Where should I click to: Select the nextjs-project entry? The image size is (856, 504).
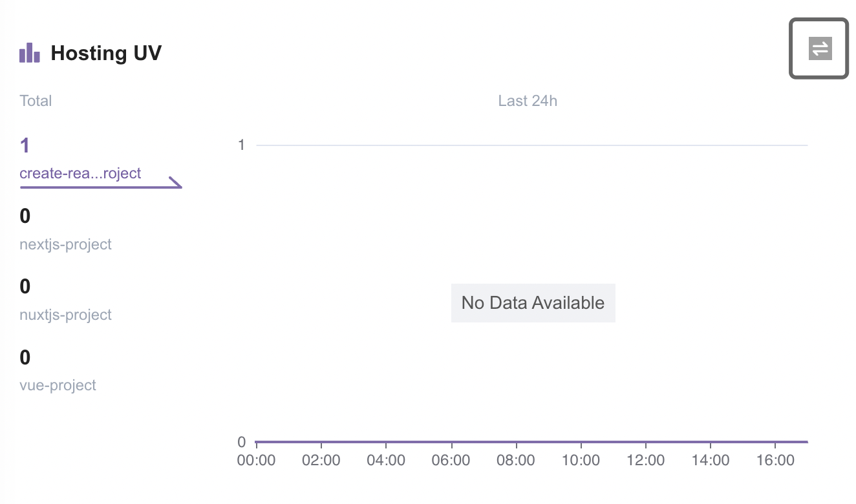click(65, 229)
